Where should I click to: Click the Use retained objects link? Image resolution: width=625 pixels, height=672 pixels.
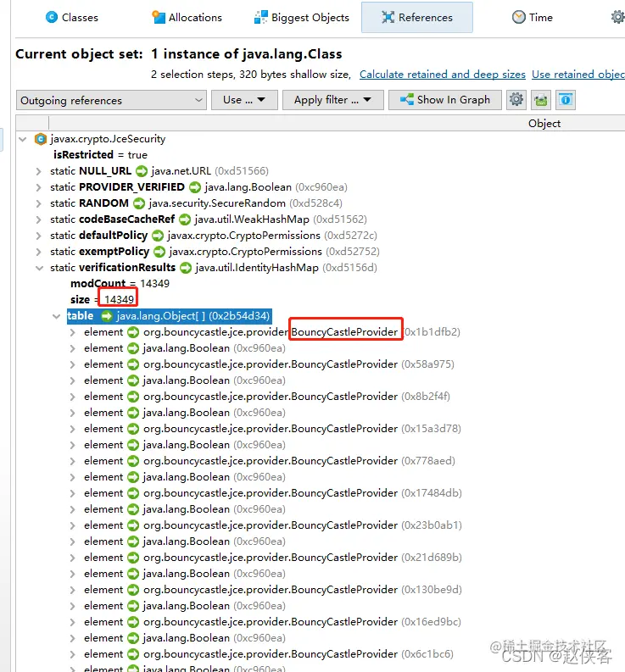click(x=578, y=75)
